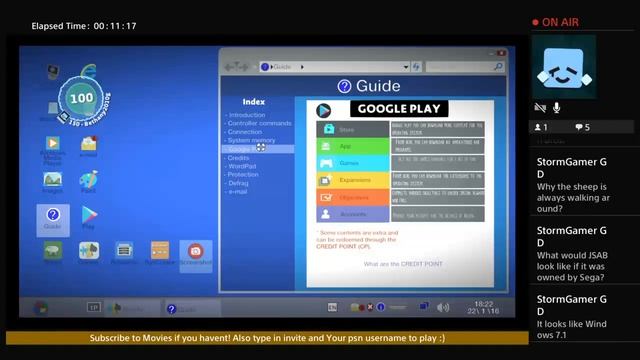Click the "What are the CREDIT POINT" link

[403, 264]
